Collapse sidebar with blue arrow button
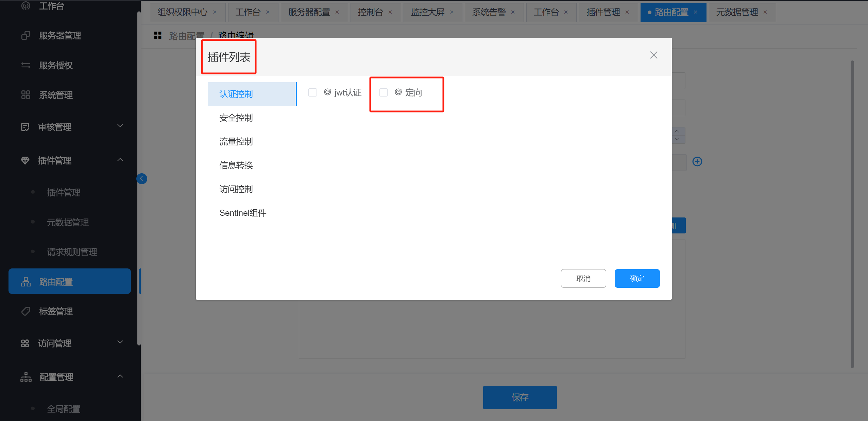 tap(142, 178)
